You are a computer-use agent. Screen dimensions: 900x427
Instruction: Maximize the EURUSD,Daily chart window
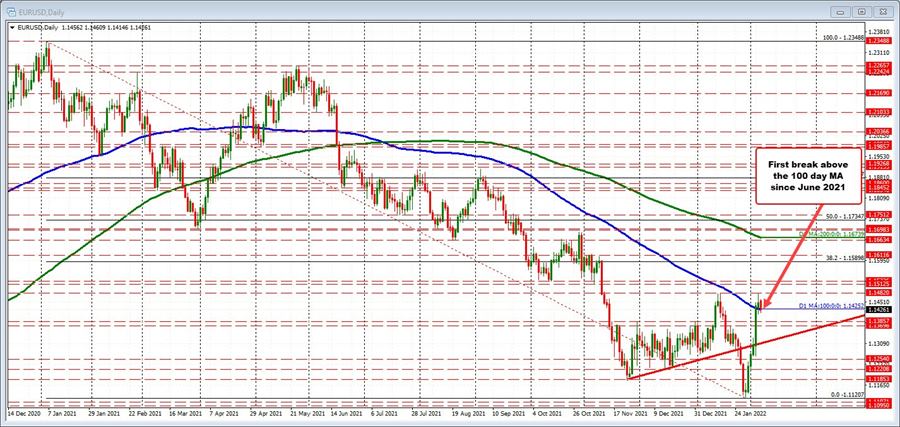pos(863,11)
